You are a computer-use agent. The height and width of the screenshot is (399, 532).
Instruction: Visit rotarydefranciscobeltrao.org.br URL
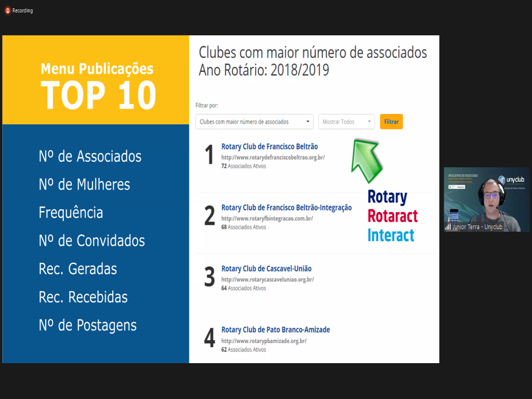pos(273,157)
